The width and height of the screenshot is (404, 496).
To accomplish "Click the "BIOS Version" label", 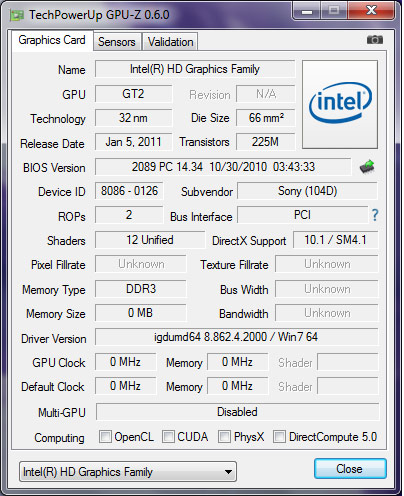I will click(54, 168).
